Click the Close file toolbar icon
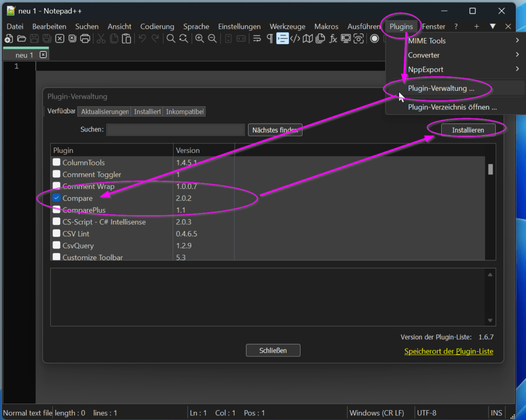The image size is (526, 420). [x=60, y=39]
